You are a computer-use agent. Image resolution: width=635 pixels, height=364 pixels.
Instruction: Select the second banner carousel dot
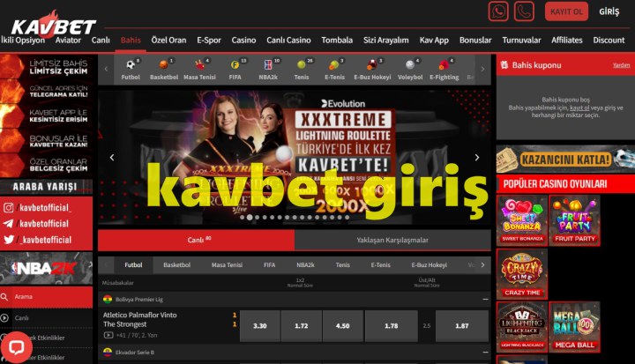[x=250, y=218]
